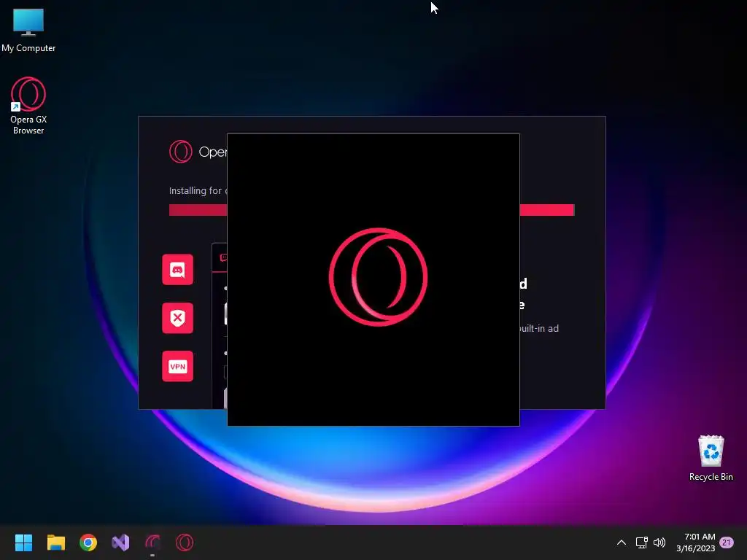Viewport: 747px width, 560px height.
Task: Click the Opera GX browser taskbar icon
Action: (x=185, y=542)
